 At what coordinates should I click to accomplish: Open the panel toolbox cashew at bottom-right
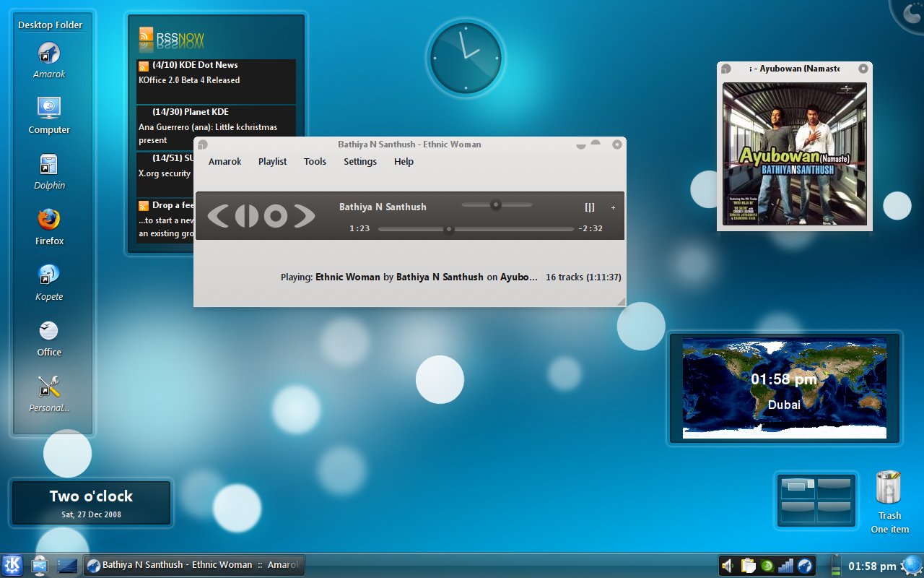(x=912, y=566)
